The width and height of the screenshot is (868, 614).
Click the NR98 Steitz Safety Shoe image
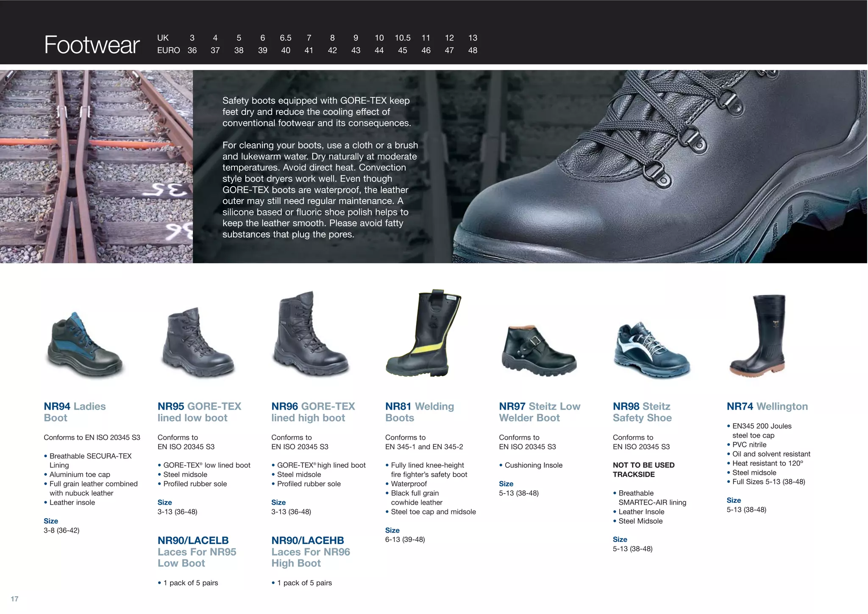tap(651, 351)
